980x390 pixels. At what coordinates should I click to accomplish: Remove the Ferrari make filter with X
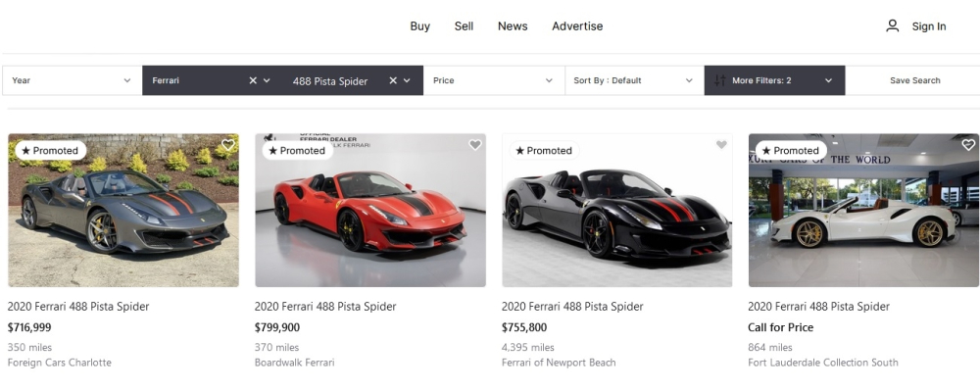coord(253,80)
